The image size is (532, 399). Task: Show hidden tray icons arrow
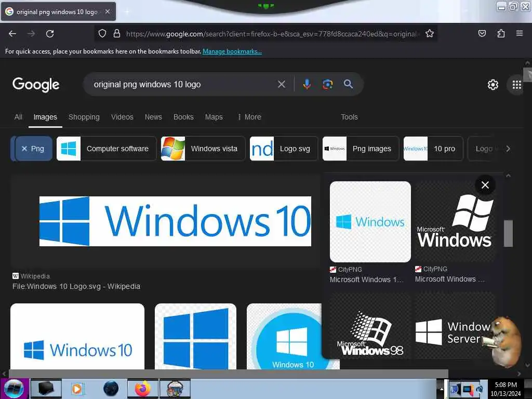click(x=442, y=389)
